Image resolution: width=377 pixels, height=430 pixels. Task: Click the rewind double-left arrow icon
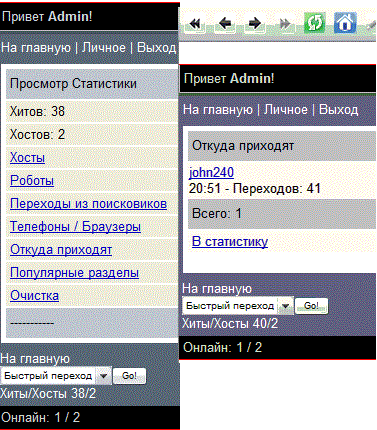pos(195,24)
